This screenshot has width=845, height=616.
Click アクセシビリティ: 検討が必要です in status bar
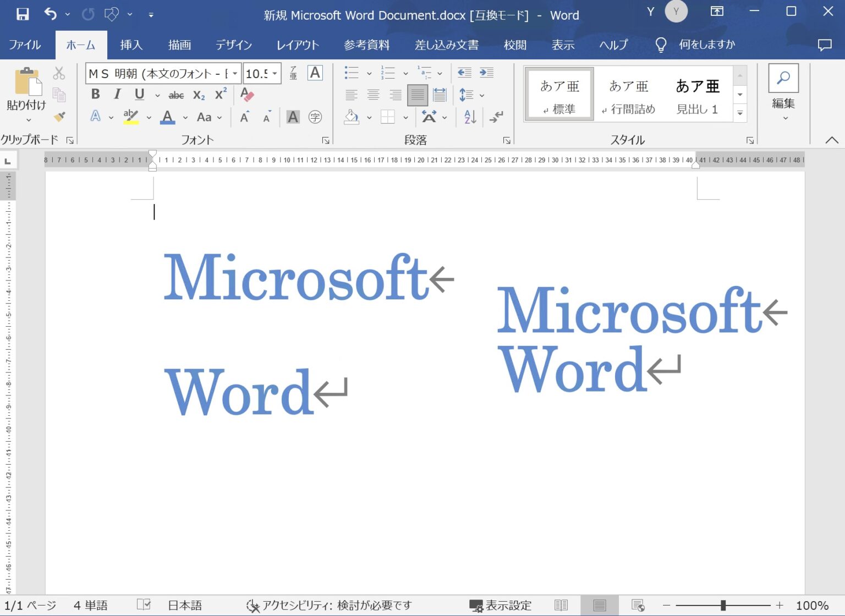tap(329, 606)
